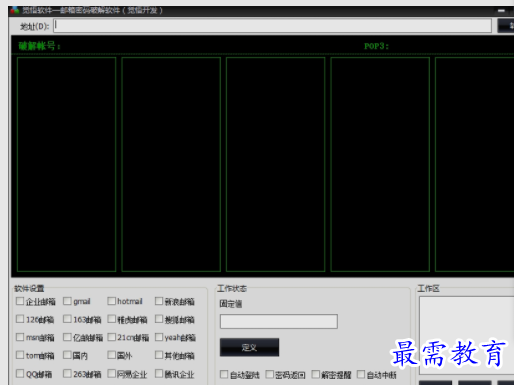
Task: Toggle the msn邮箱 checkbox
Action: tap(20, 337)
